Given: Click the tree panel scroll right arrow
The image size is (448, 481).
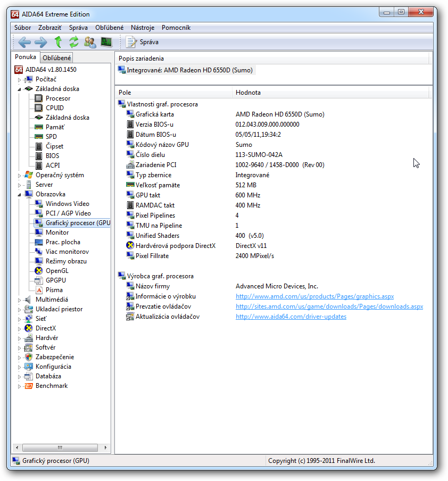Looking at the screenshot, I should point(106,447).
